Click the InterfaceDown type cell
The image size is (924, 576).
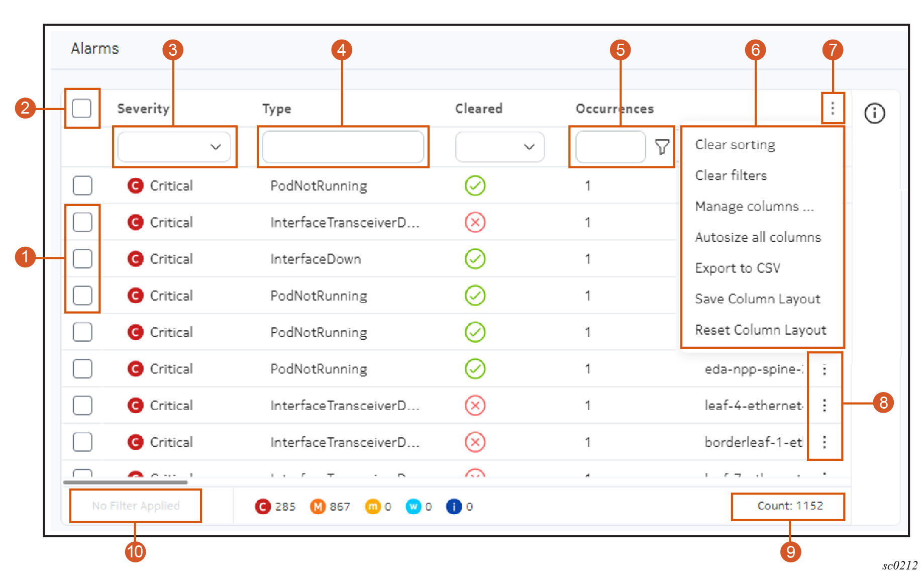(316, 259)
